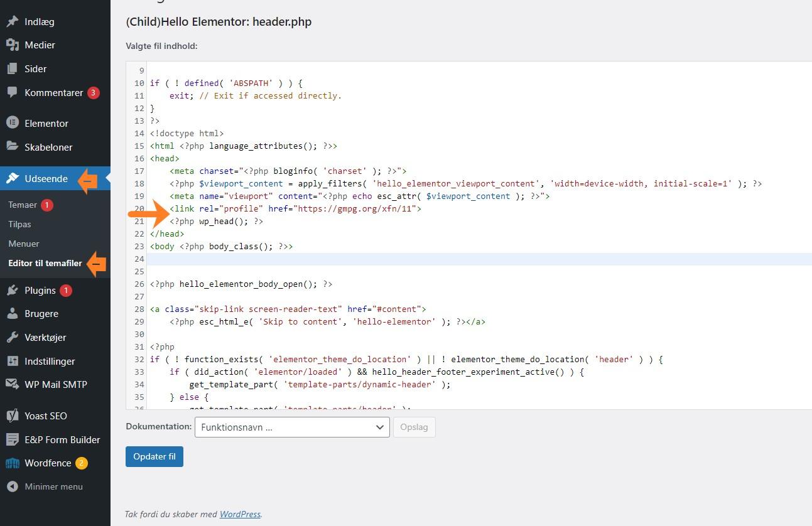
Task: Click the Brugere user icon
Action: (x=13, y=314)
